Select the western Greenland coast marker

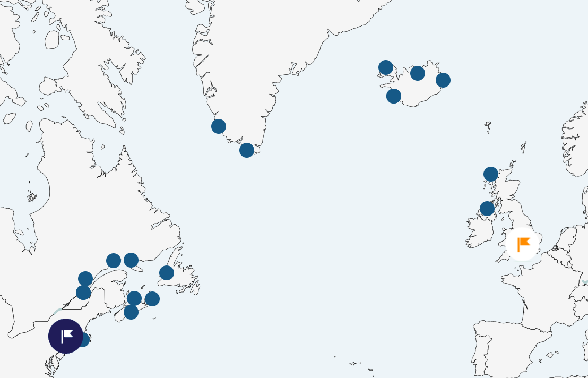tap(219, 126)
